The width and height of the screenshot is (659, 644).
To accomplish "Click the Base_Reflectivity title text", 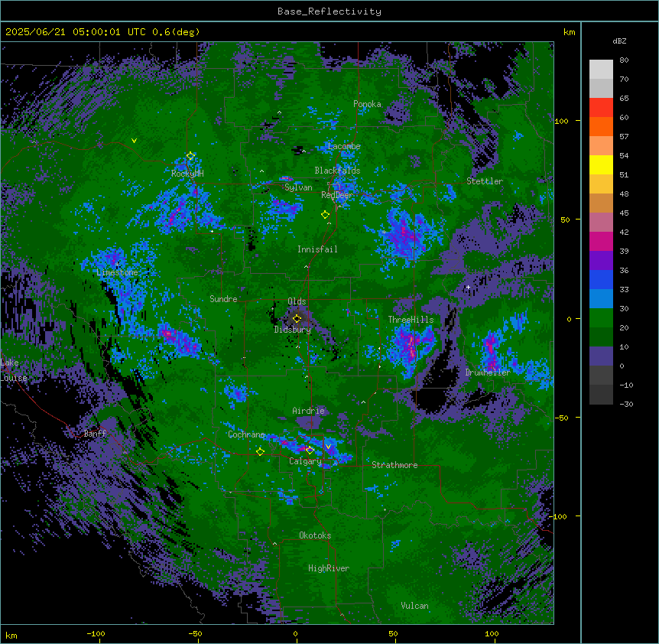I will pyautogui.click(x=329, y=11).
